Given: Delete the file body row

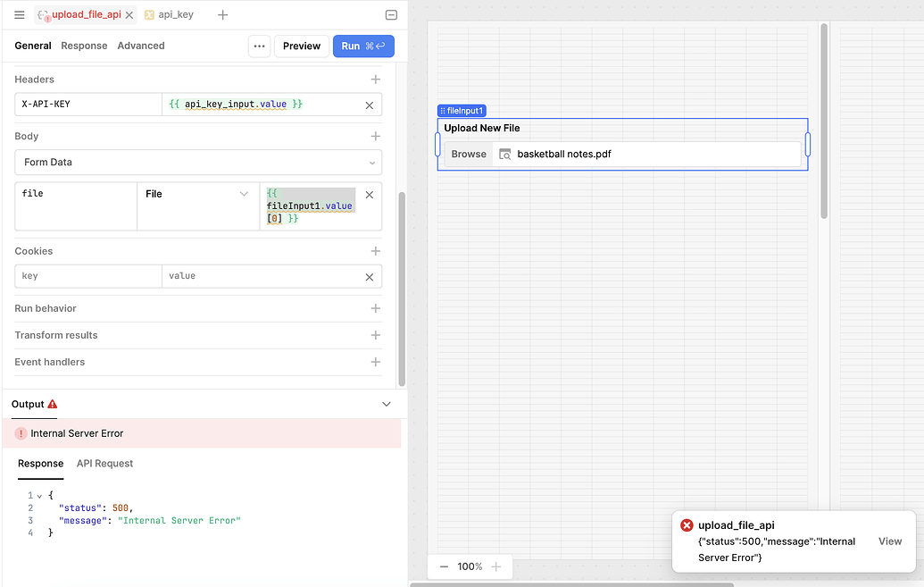Looking at the screenshot, I should 370,195.
